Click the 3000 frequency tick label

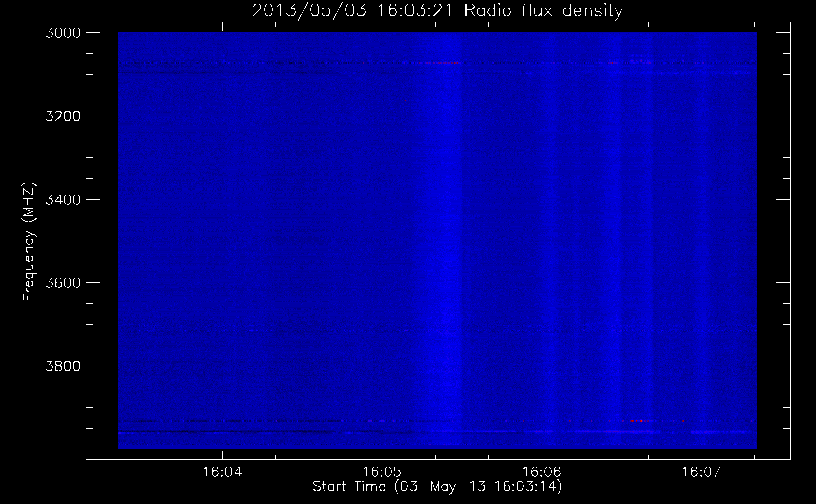(x=63, y=33)
